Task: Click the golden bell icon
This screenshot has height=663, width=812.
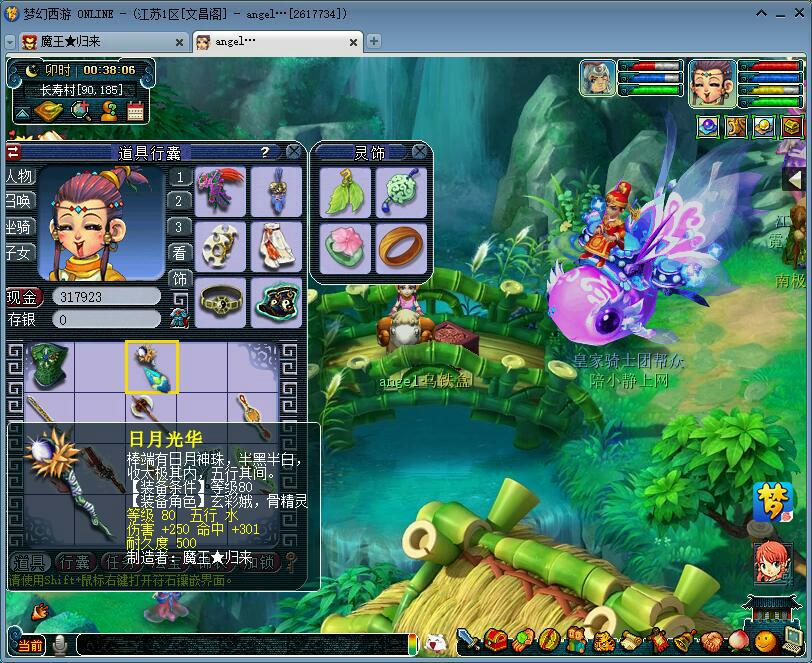Action: pos(685,641)
